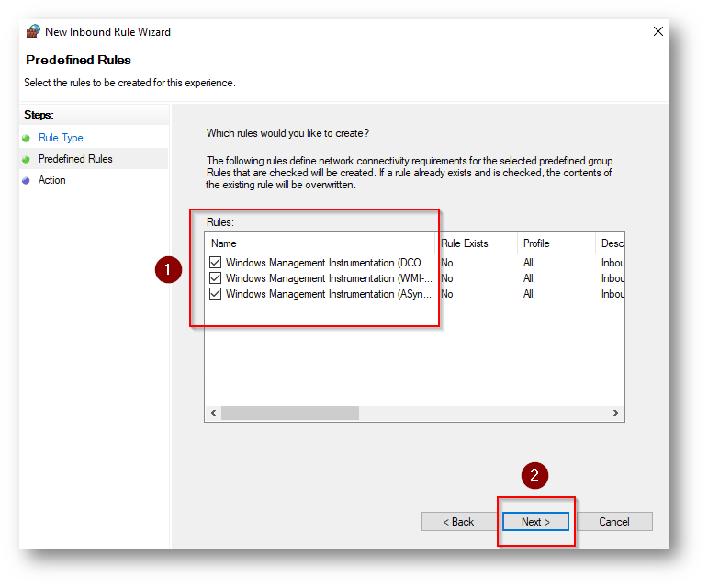Sort the rules by the Name column
The height and width of the screenshot is (588, 708).
pos(320,243)
